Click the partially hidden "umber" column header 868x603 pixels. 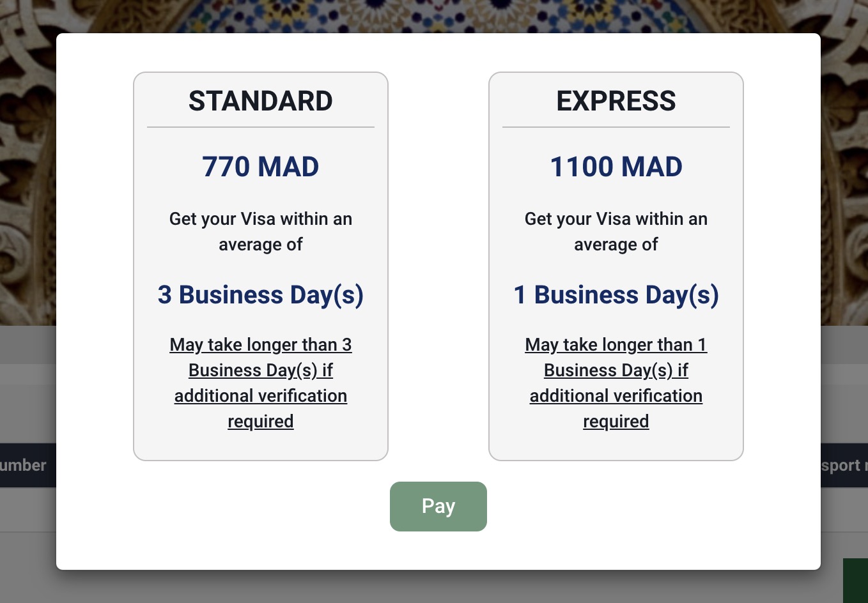click(24, 465)
